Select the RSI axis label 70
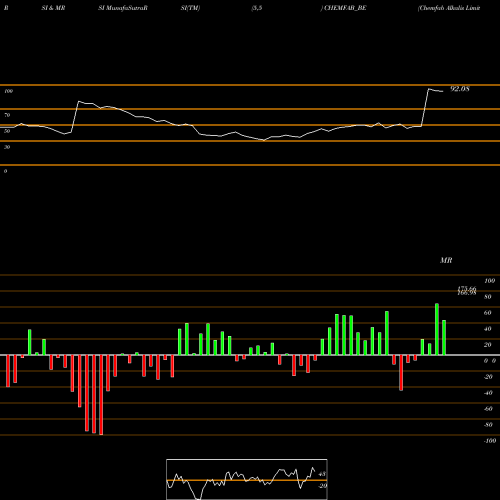Viewport: 500px width, 500px height. tap(7, 115)
